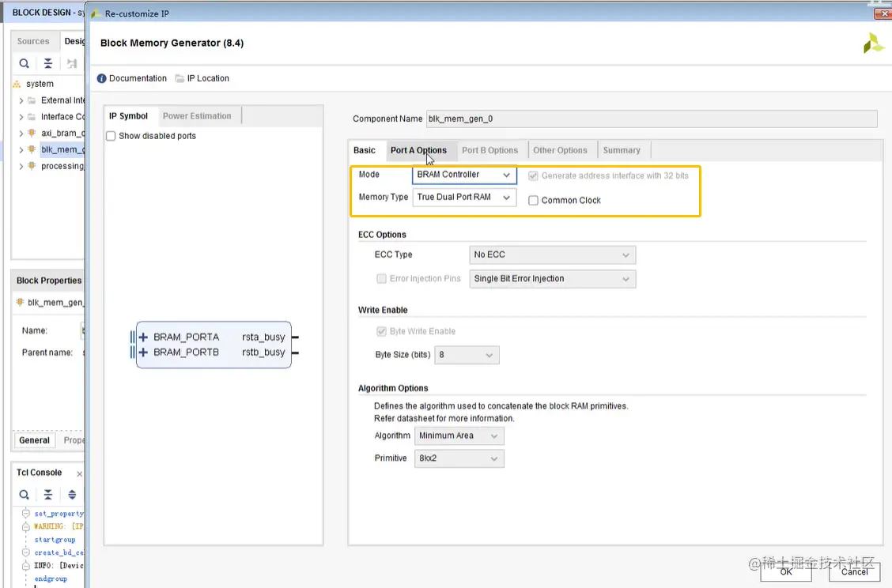Toggle Byte Write Enable checkbox

point(382,331)
